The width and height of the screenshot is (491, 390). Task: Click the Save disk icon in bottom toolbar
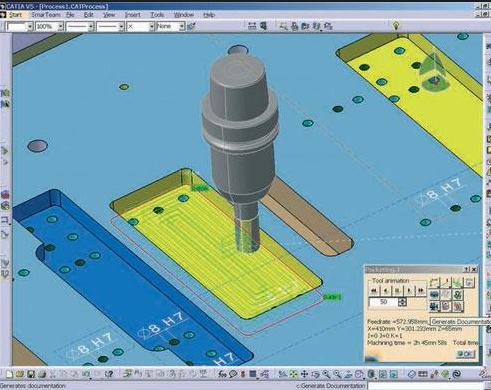pos(31,374)
